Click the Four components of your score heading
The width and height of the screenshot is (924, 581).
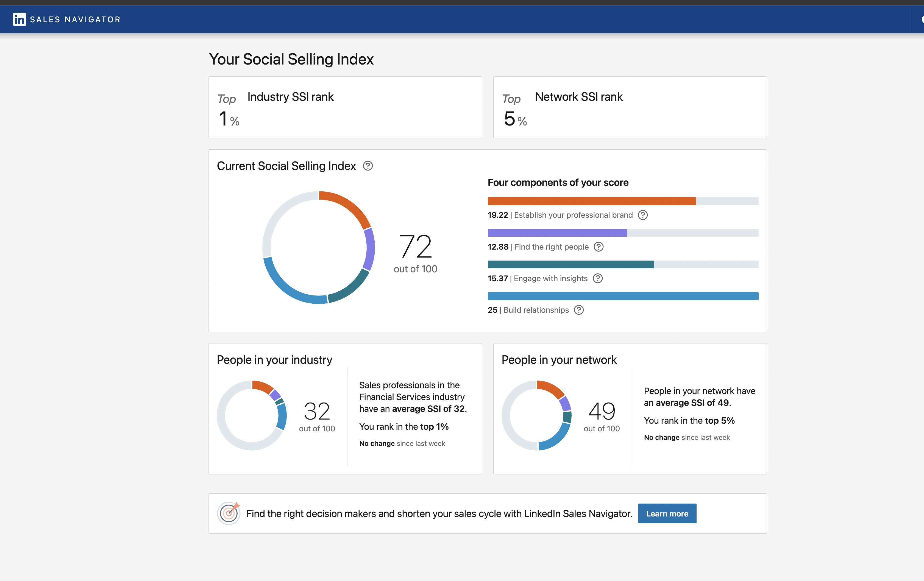click(x=558, y=182)
